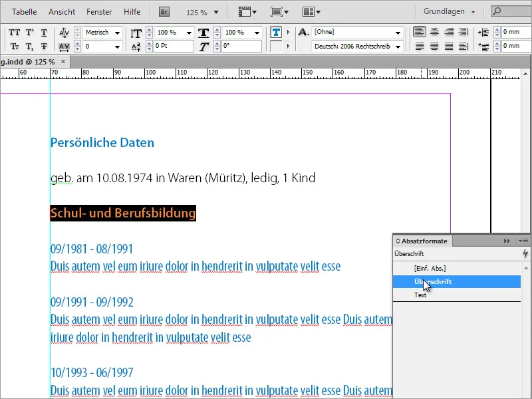Apply Small Caps formatting (Tt icon)

tap(14, 47)
